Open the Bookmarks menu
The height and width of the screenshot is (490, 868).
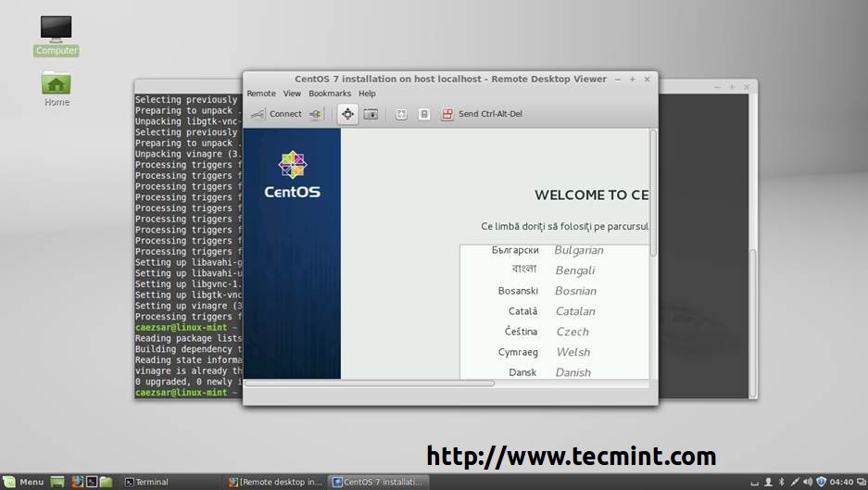330,94
